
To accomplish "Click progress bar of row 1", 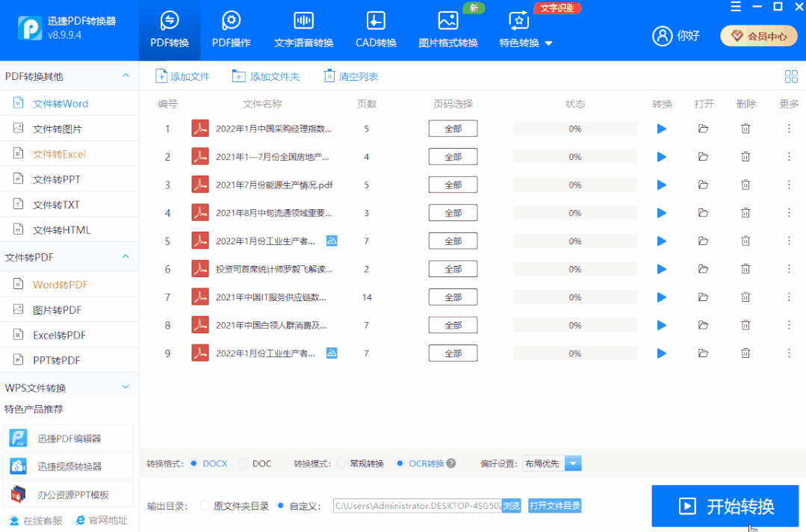I will click(575, 129).
